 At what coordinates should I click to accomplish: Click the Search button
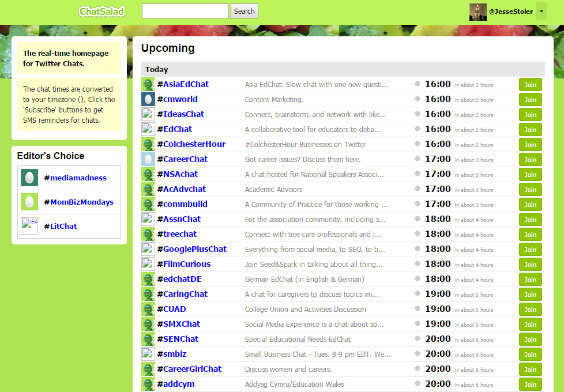tap(245, 11)
